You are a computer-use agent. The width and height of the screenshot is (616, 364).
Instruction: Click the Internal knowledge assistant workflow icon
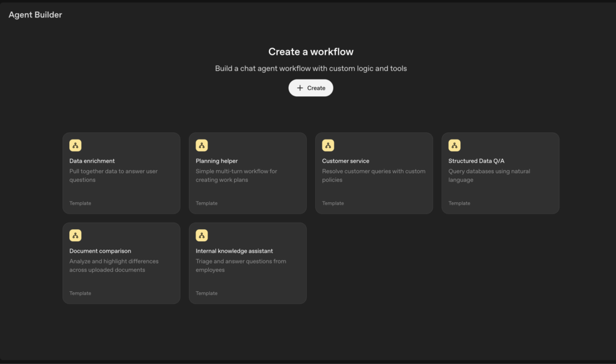tap(202, 235)
